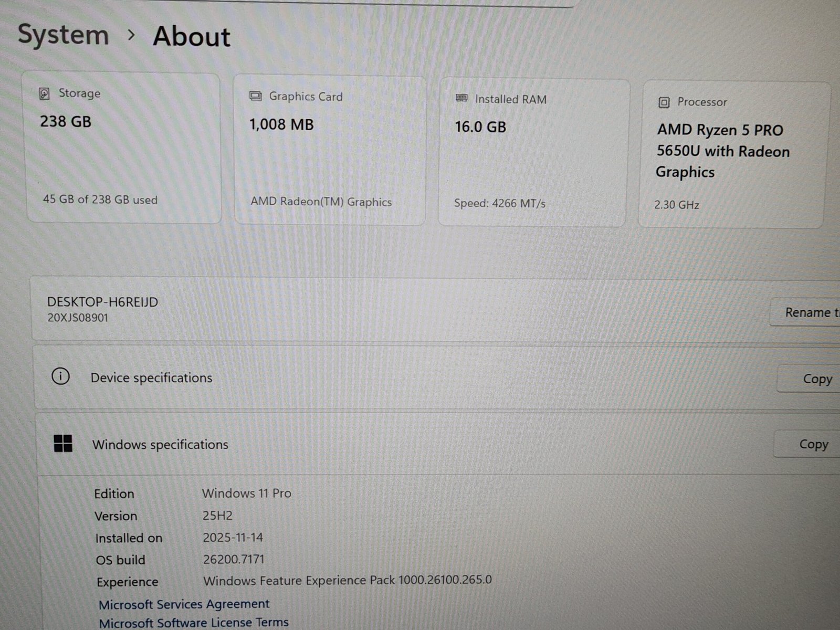Image resolution: width=840 pixels, height=630 pixels.
Task: Click the DESKTOP-H6REIJD device name
Action: [102, 302]
